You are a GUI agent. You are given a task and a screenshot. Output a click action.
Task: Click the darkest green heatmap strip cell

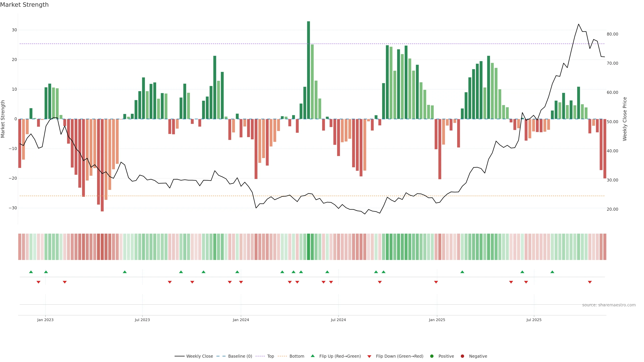(x=309, y=247)
